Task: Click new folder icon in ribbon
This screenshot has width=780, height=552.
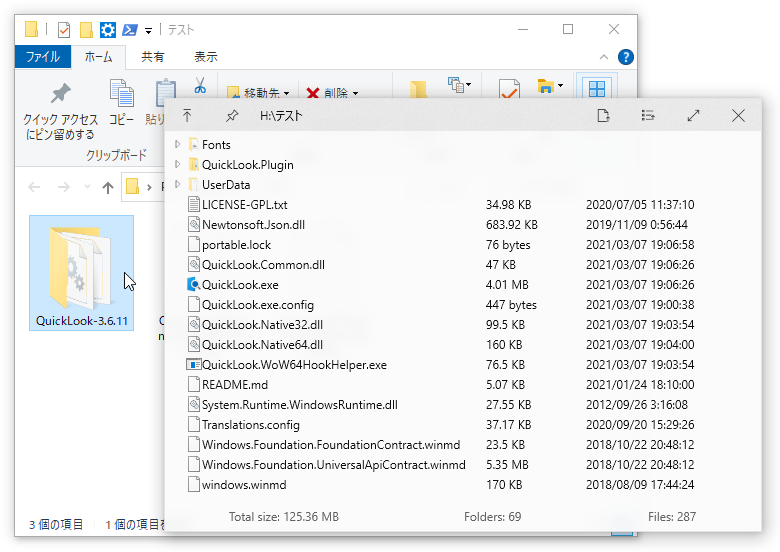Action: [x=418, y=90]
